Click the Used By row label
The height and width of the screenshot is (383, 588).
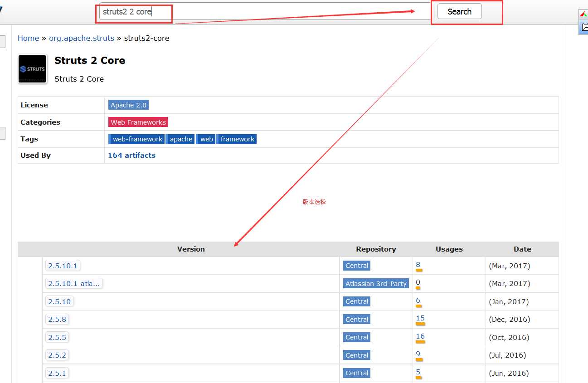(35, 155)
